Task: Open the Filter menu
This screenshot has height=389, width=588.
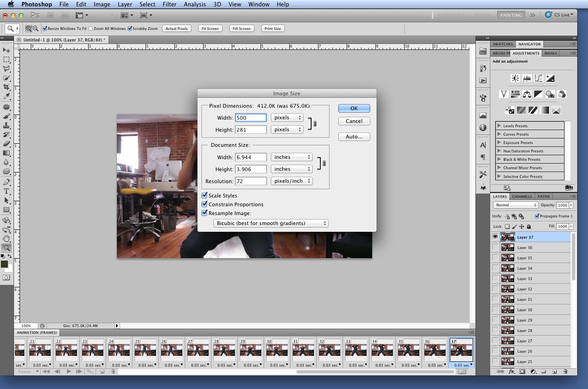Action: (170, 4)
